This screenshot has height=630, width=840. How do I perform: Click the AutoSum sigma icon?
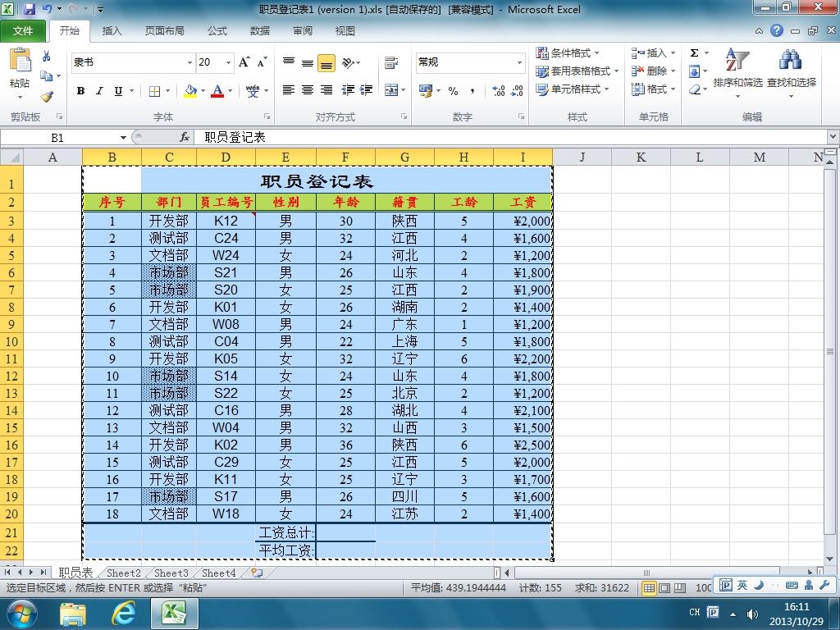(x=694, y=53)
